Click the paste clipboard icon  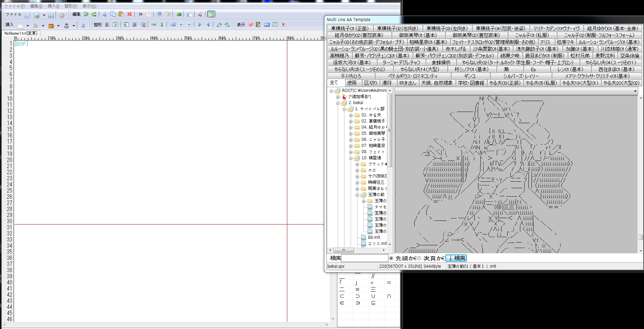[121, 14]
